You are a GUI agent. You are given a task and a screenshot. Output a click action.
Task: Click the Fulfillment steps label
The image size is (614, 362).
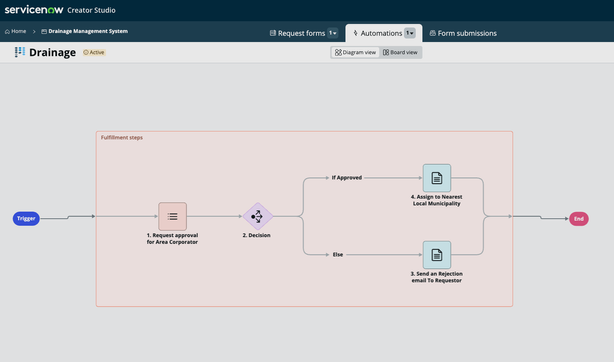(122, 138)
